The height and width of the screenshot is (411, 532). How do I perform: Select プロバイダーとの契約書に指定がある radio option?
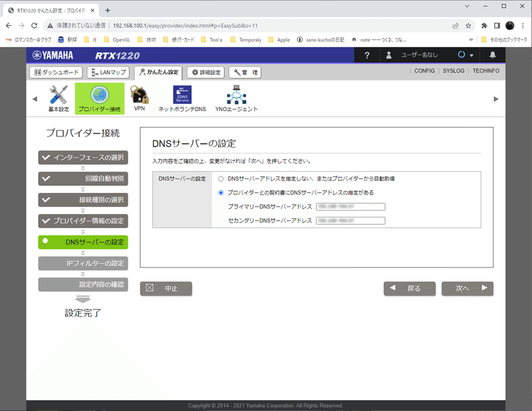coord(221,193)
